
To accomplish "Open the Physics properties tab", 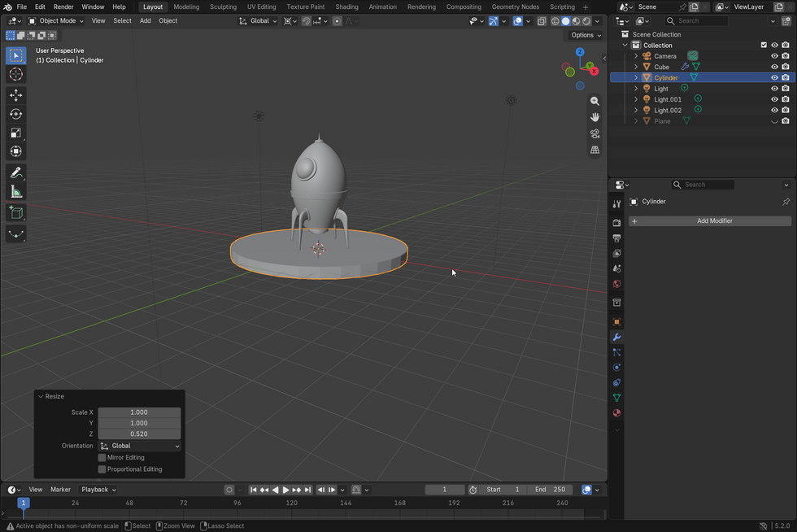I will [616, 367].
